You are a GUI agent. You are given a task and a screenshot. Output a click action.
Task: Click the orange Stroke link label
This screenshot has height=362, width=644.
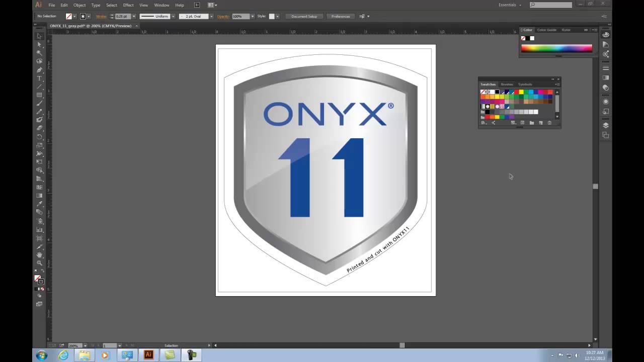click(101, 16)
